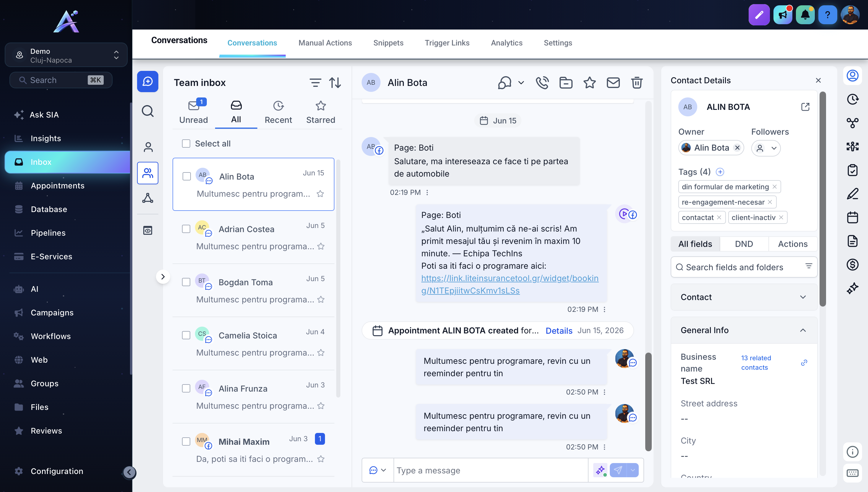The height and width of the screenshot is (492, 868).
Task: Tick the Alin Bota conversation checkbox
Action: click(187, 176)
